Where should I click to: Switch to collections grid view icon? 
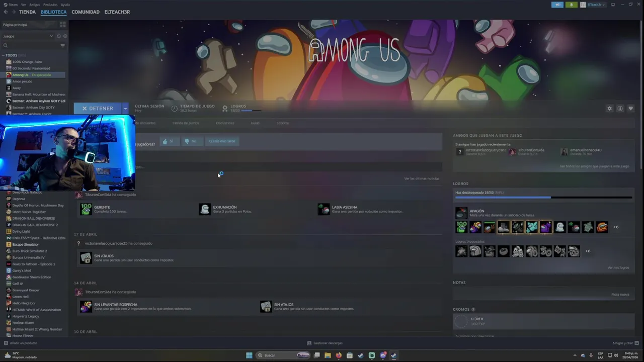[x=62, y=25]
